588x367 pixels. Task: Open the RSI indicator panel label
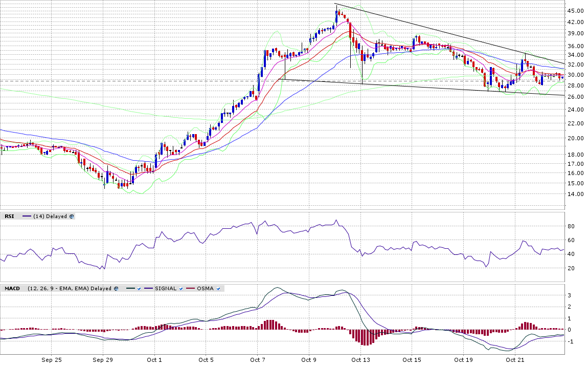pyautogui.click(x=9, y=217)
